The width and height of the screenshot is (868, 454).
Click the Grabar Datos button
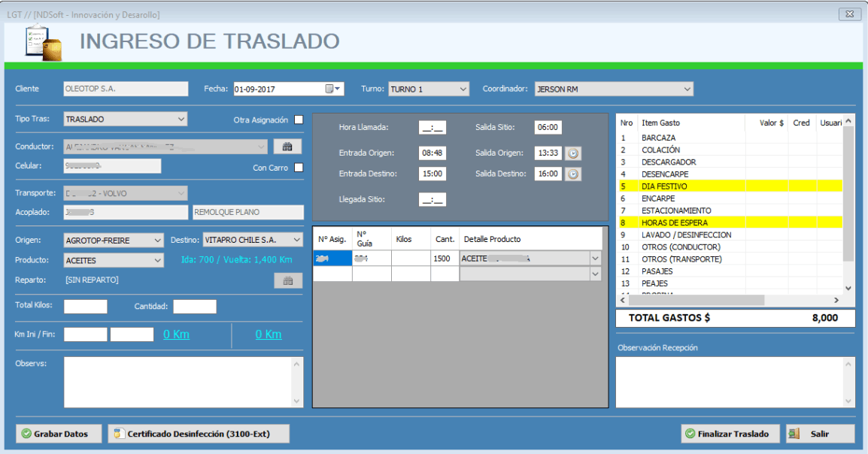(x=59, y=434)
